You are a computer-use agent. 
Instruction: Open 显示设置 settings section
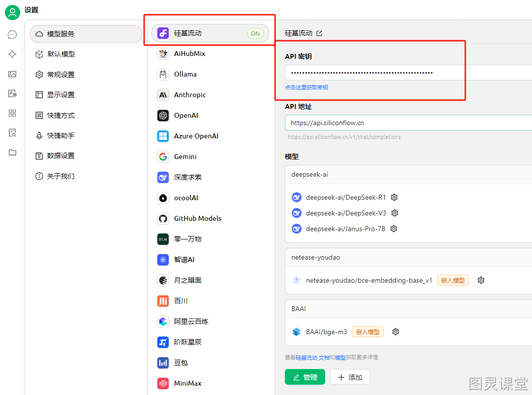point(86,95)
